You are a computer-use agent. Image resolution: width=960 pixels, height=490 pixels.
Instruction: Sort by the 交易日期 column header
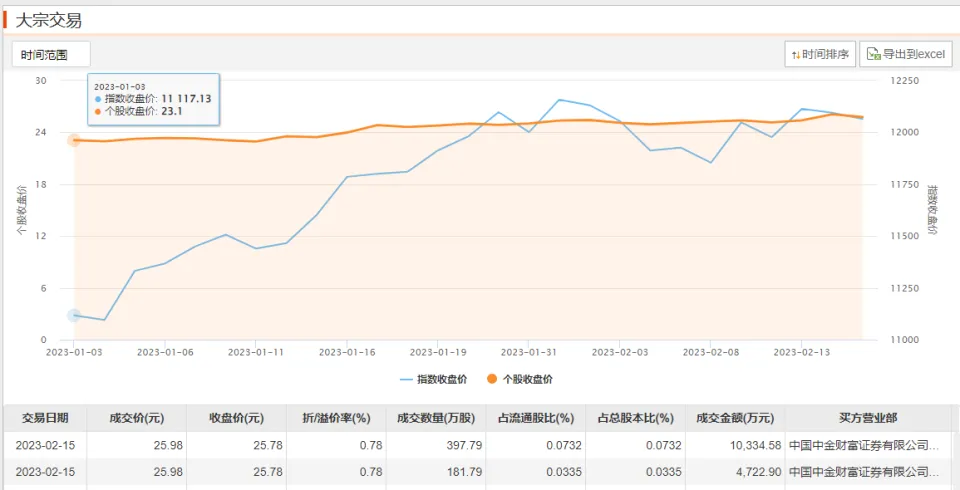pos(45,418)
